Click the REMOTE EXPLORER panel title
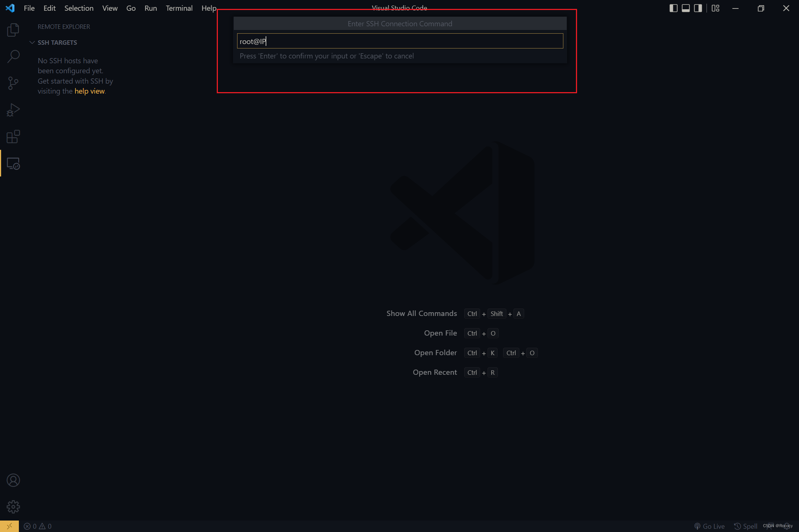799x532 pixels. coord(64,27)
